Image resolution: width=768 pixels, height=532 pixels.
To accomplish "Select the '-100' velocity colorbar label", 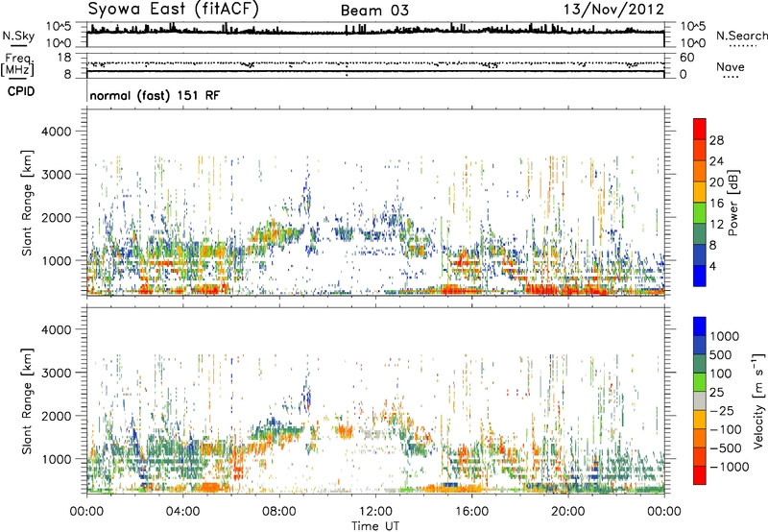I will (x=726, y=429).
